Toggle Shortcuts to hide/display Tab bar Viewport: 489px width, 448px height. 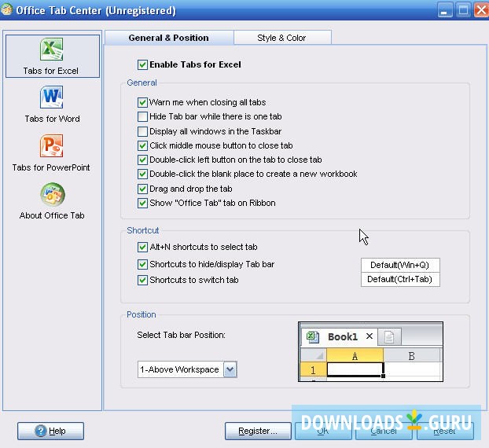[142, 264]
